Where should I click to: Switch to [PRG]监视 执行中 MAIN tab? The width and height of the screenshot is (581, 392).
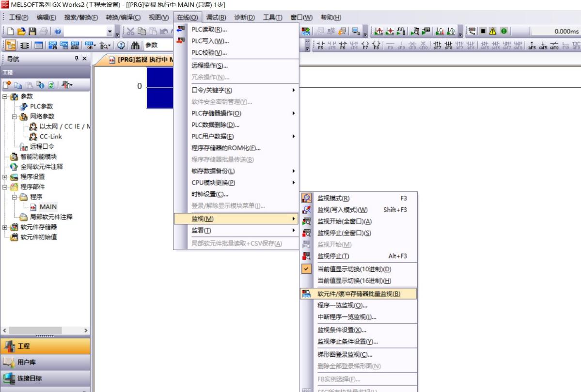(x=141, y=59)
